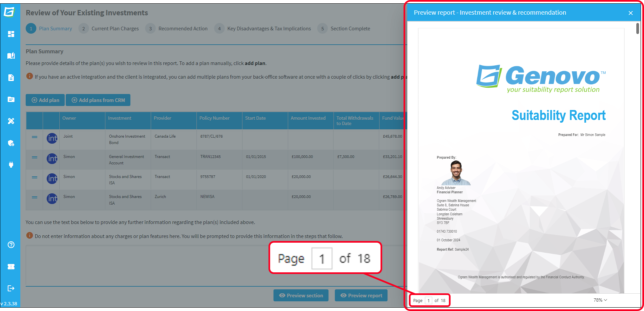Open the 78% zoom dropdown
Viewport: 644px width, 311px height.
[600, 300]
